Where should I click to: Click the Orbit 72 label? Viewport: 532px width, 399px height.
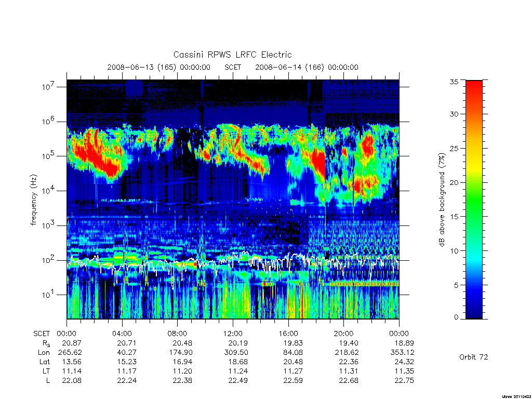point(473,357)
